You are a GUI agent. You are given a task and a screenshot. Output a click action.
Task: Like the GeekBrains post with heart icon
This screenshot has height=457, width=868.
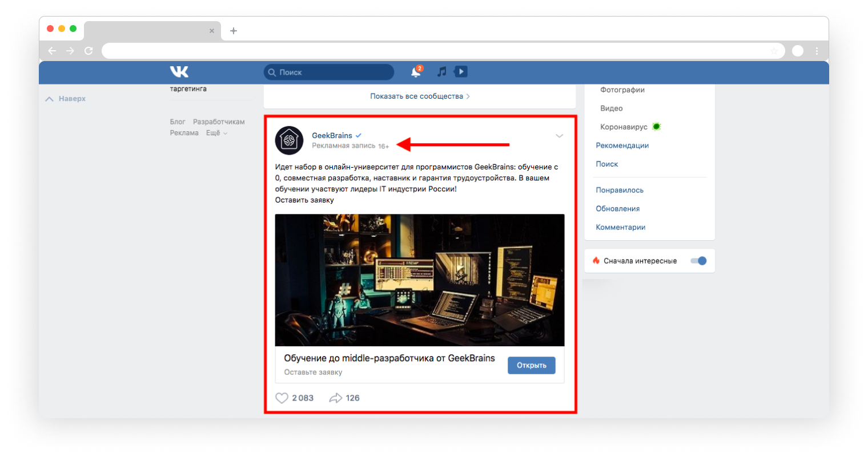tap(282, 398)
